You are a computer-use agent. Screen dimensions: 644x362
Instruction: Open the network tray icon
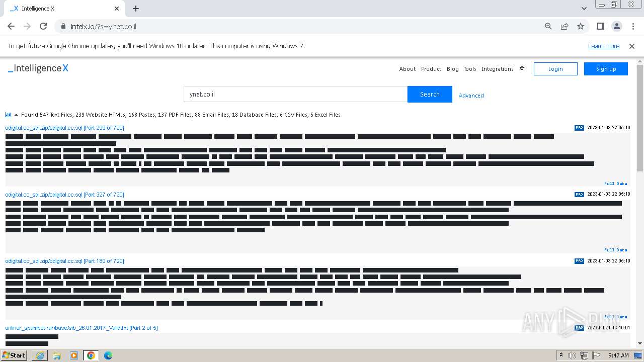pos(584,355)
